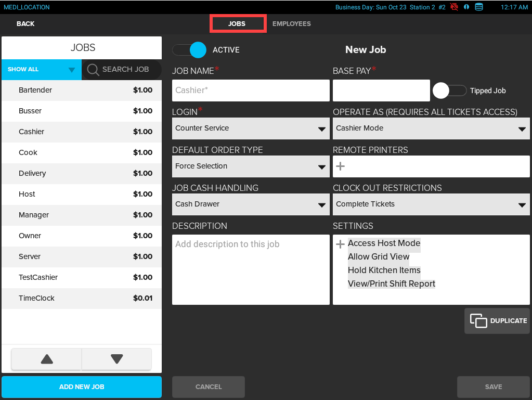Select the Jobs tab
The image size is (532, 400).
238,23
